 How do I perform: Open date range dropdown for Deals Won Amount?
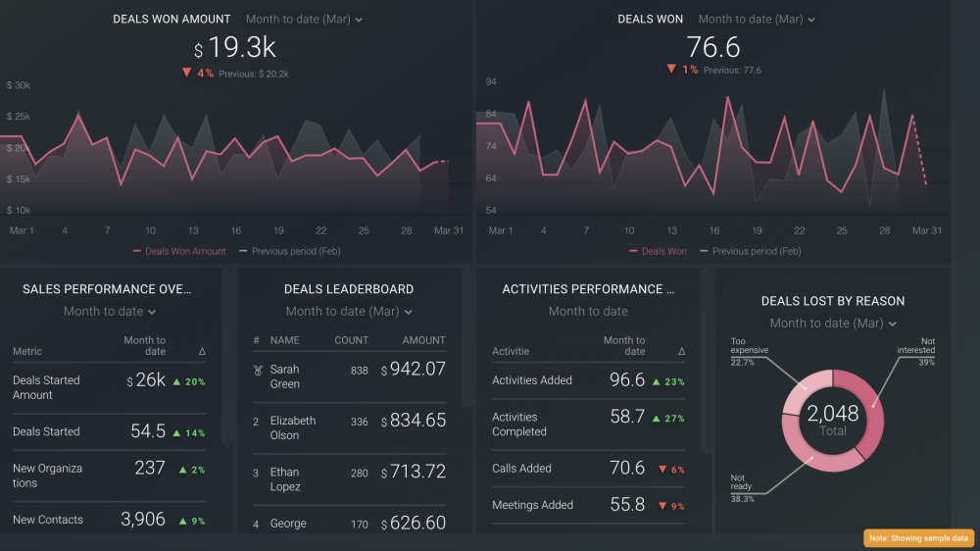pyautogui.click(x=304, y=19)
